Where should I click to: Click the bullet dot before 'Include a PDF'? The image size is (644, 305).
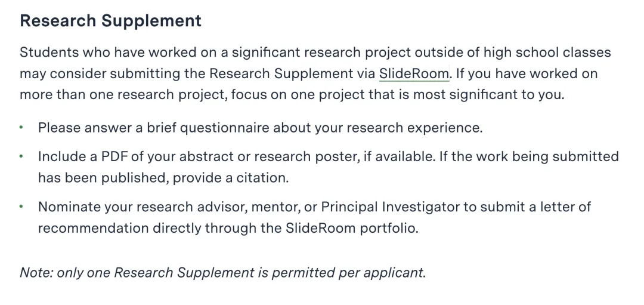click(x=21, y=156)
